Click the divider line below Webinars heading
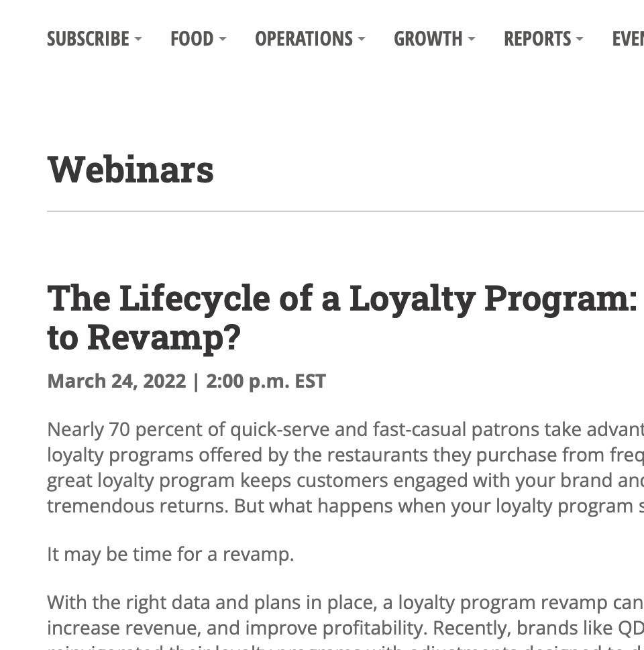This screenshot has width=644, height=650. [x=345, y=211]
